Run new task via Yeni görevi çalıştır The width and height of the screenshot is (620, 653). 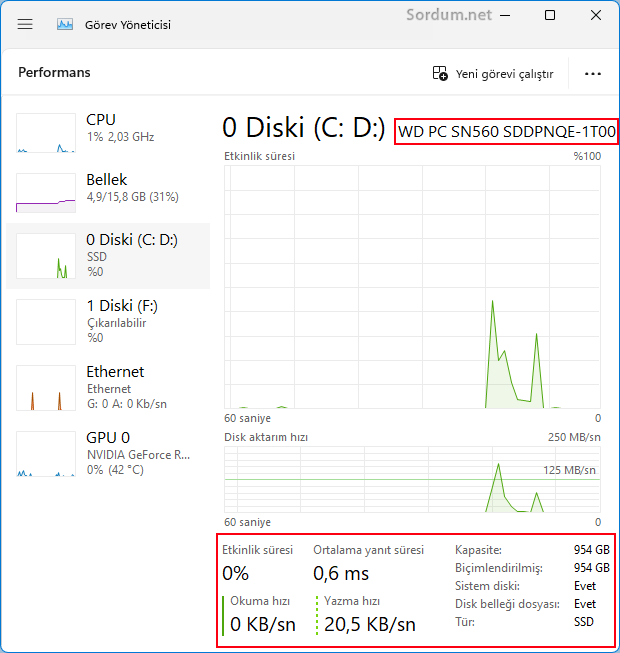[x=493, y=74]
